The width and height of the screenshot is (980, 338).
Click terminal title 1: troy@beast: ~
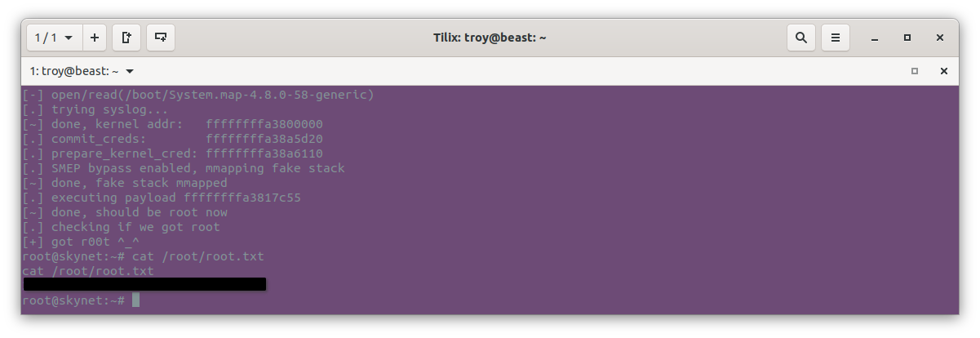[74, 72]
